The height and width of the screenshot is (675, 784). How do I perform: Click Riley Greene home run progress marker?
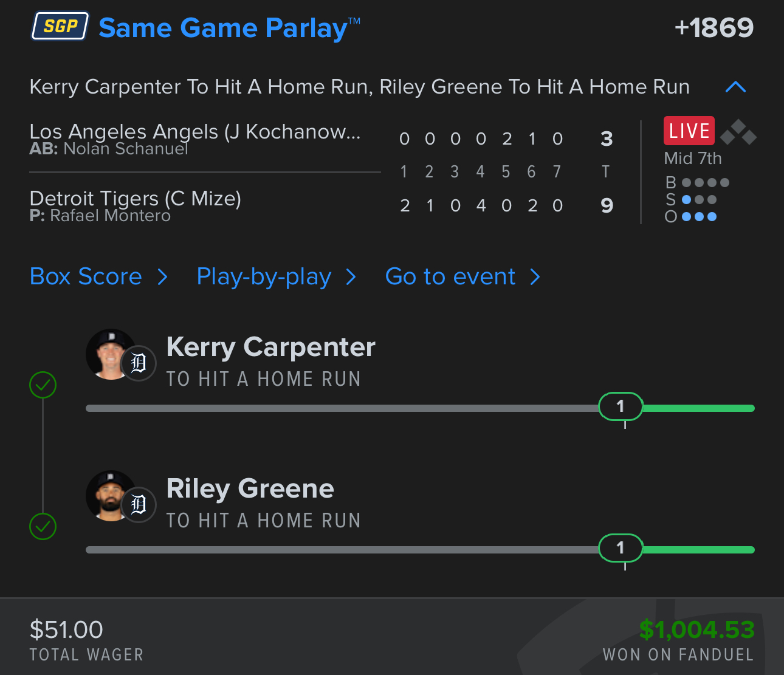point(621,548)
